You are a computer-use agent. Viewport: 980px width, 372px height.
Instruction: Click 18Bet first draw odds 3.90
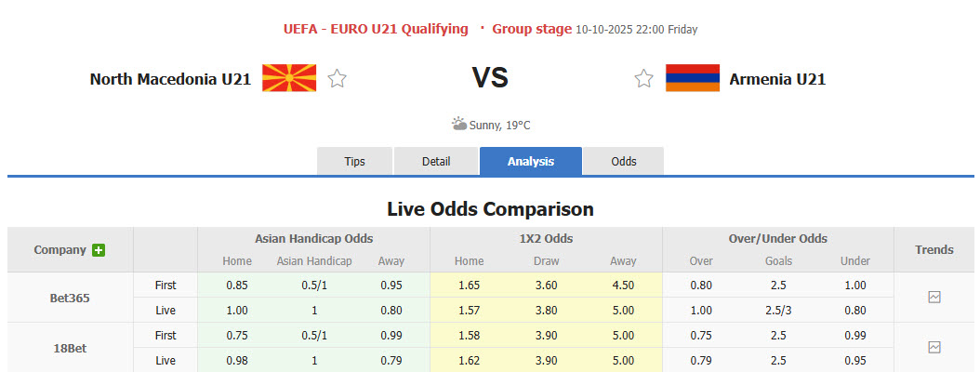click(546, 335)
